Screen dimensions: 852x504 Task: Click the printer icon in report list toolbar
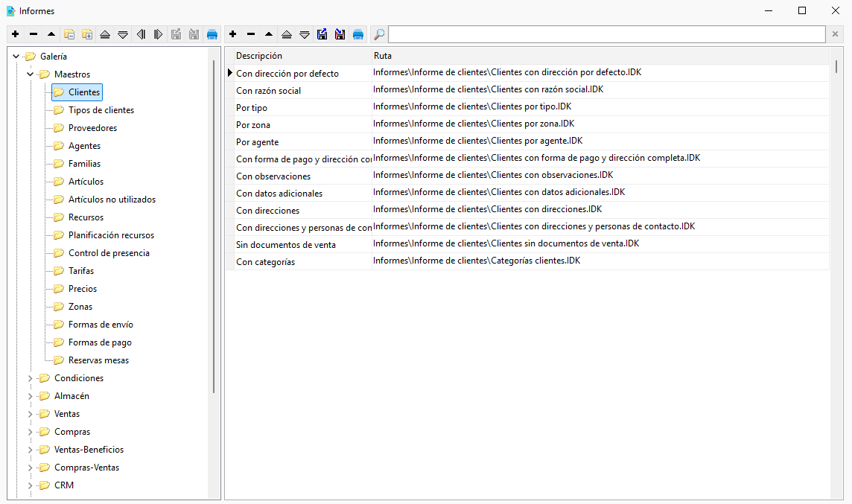tap(358, 34)
